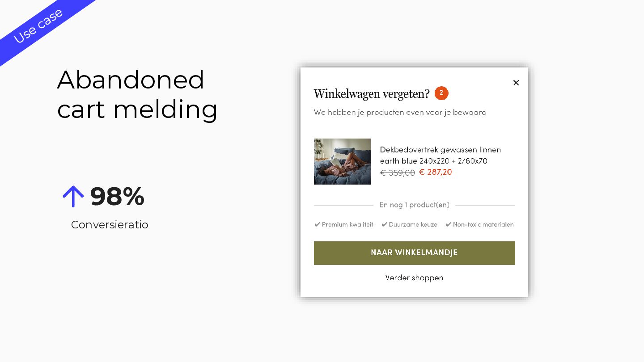
Task: Click the blue upward arrow icon
Action: coord(73,196)
